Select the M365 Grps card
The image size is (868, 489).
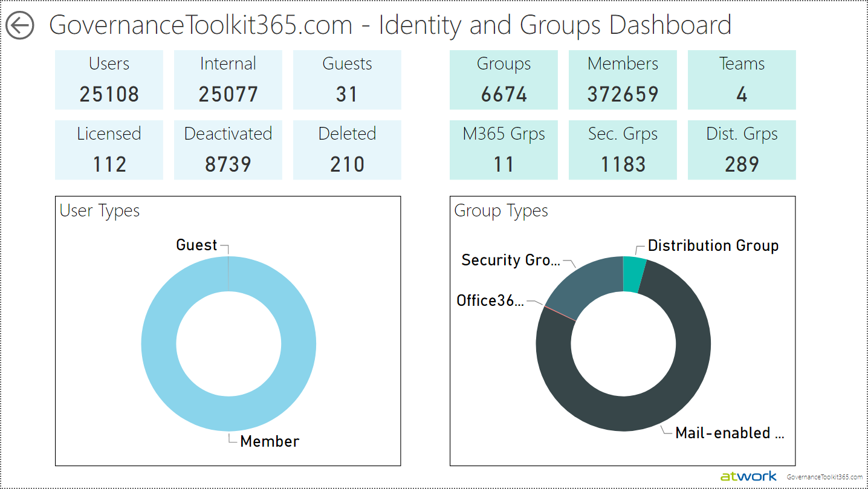coord(504,150)
